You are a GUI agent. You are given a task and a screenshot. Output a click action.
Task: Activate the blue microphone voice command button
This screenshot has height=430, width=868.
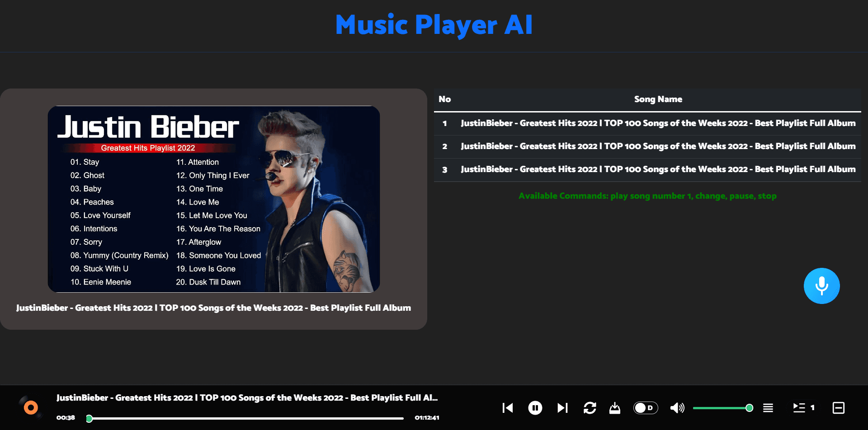coord(821,286)
